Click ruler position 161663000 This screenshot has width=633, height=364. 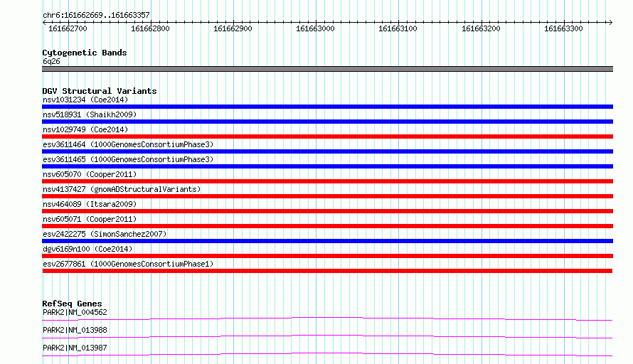coord(315,28)
